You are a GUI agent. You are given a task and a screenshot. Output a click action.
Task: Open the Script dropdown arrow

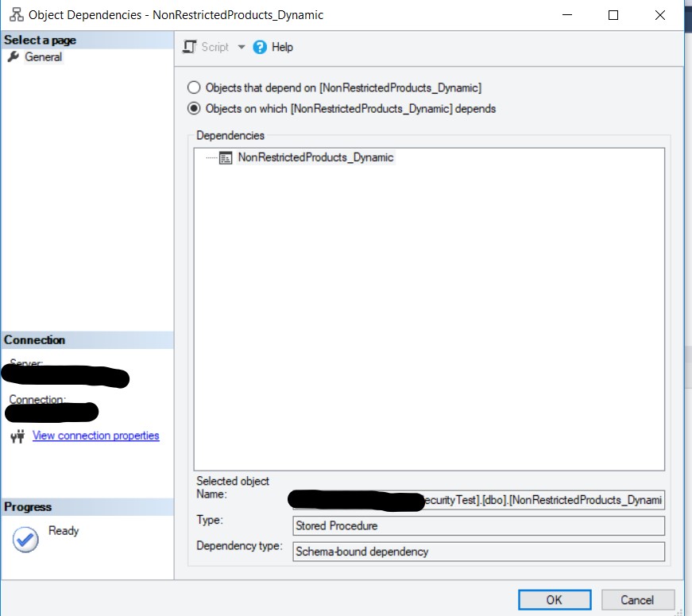pos(242,47)
